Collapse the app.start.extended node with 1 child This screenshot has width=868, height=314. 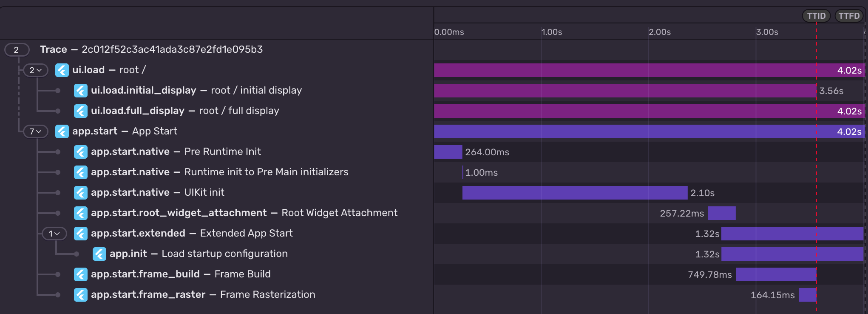(x=54, y=234)
